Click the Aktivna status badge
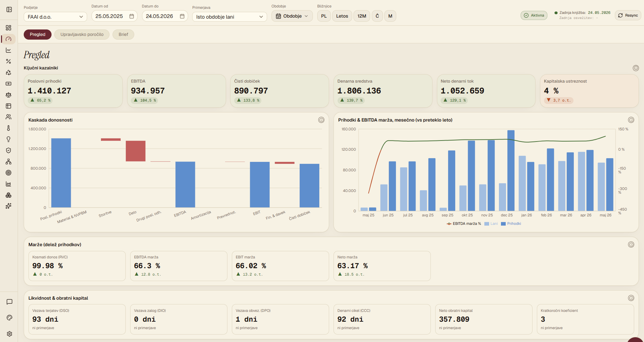 (534, 15)
